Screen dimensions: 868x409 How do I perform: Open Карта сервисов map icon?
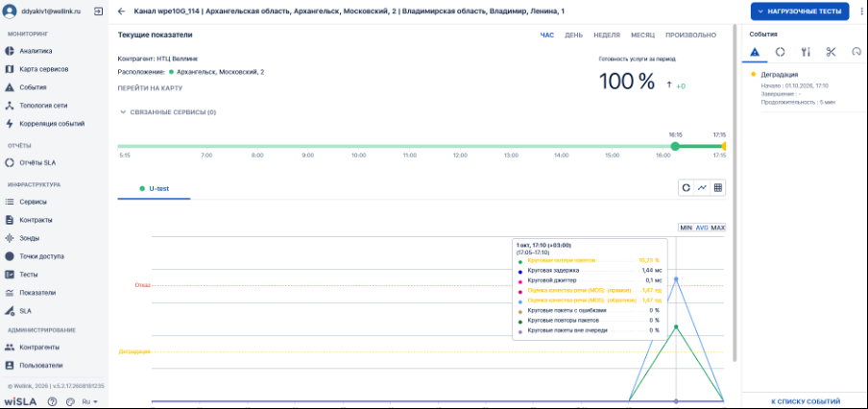coord(9,69)
